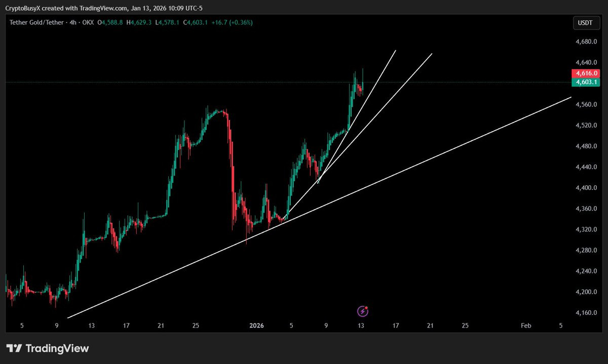Click the 4,320.0 price axis label
The image size is (608, 364).
click(587, 229)
